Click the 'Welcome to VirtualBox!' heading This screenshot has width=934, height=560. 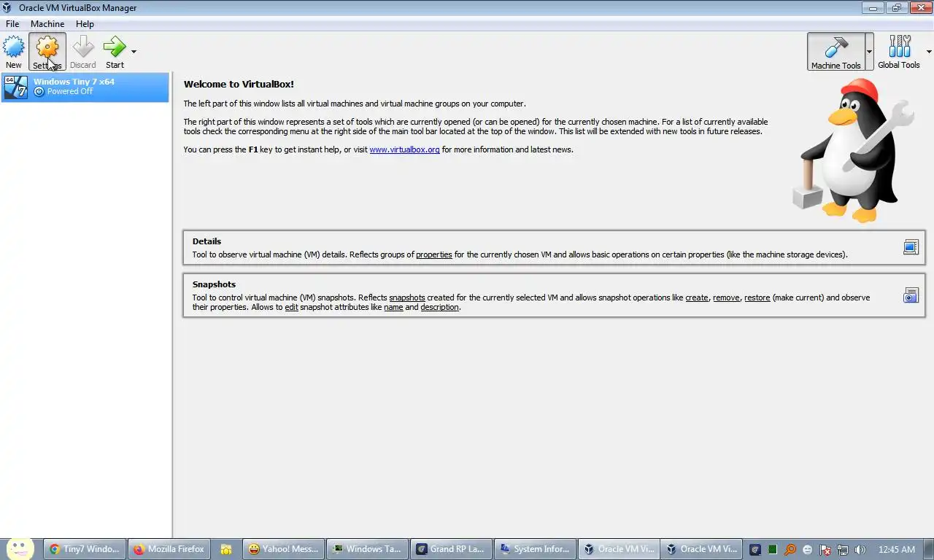tap(239, 84)
